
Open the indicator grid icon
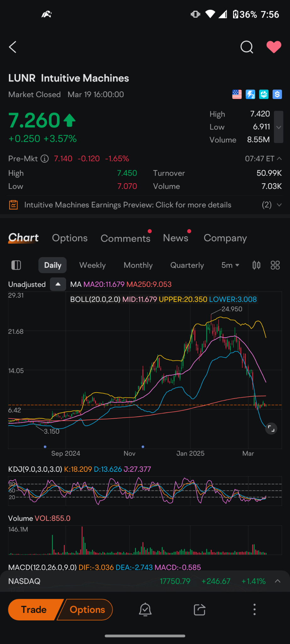[275, 265]
